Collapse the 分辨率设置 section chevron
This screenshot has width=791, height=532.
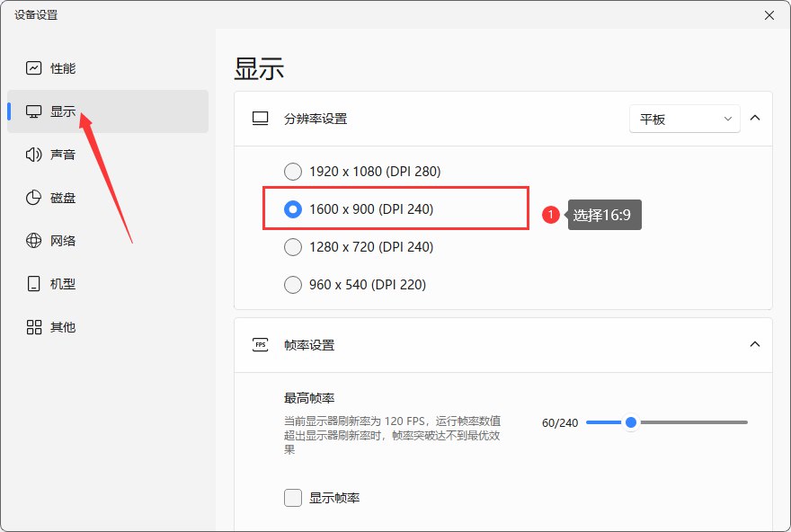755,118
